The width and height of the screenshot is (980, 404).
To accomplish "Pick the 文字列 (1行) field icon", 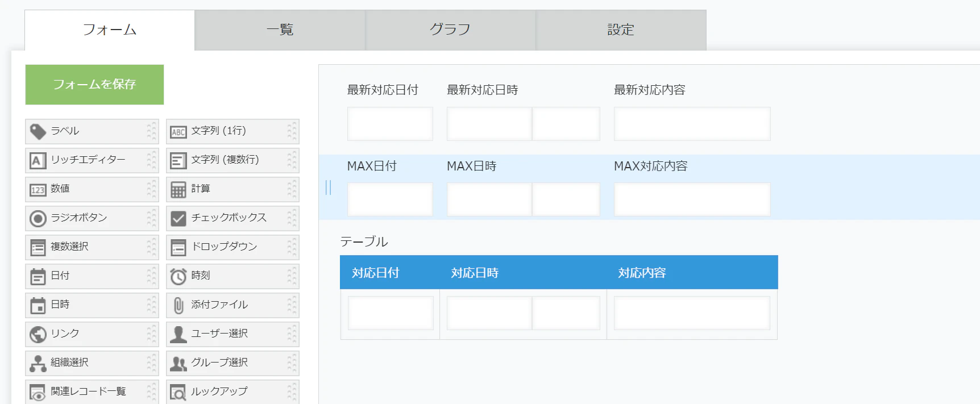I will pyautogui.click(x=178, y=132).
